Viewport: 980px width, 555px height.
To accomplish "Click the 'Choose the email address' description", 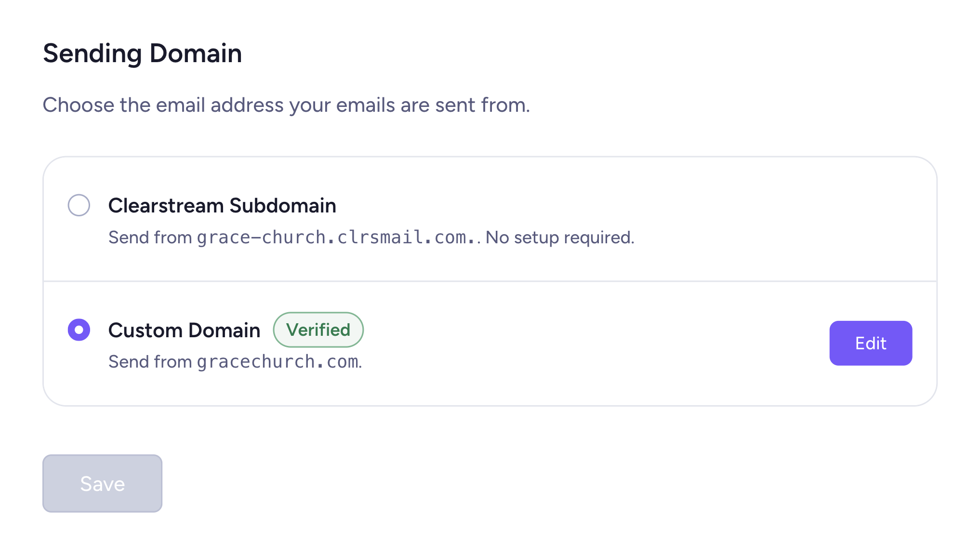I will click(x=286, y=105).
